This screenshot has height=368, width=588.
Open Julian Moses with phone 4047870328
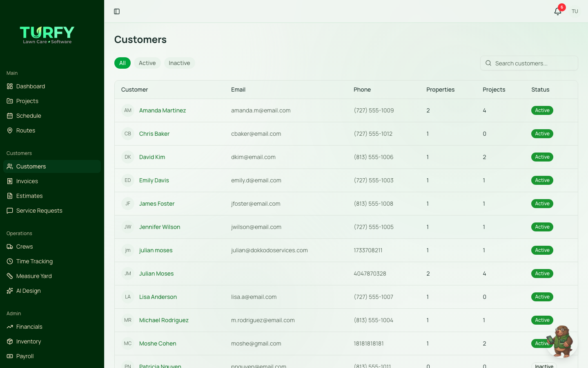[x=156, y=274]
